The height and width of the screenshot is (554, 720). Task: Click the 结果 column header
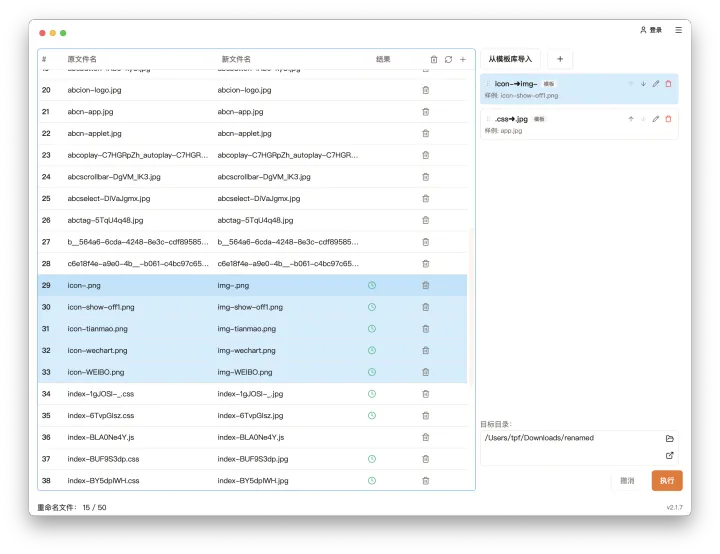click(383, 59)
